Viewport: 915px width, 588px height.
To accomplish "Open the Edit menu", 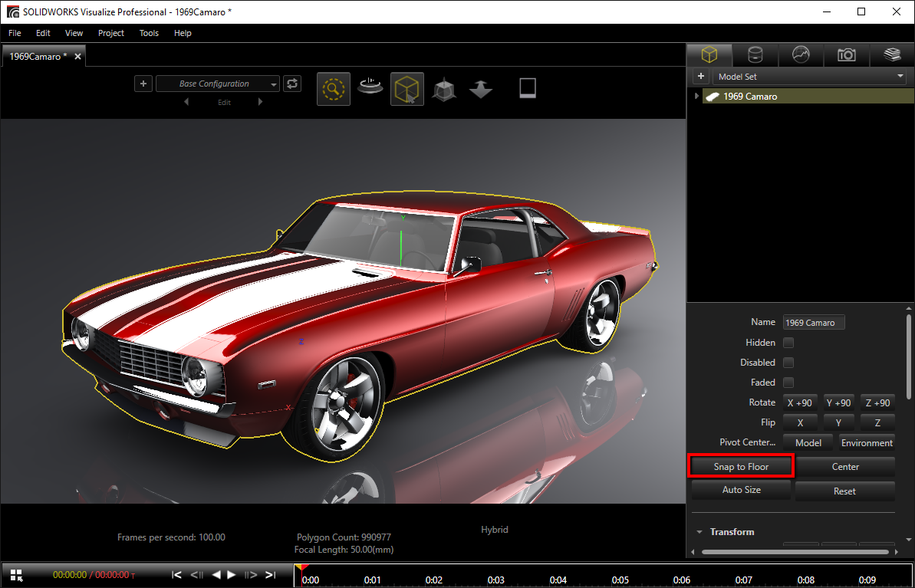I will [x=43, y=33].
